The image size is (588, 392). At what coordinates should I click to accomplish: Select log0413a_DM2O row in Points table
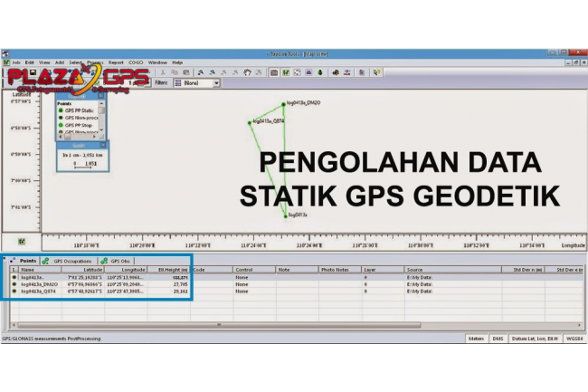pos(41,283)
